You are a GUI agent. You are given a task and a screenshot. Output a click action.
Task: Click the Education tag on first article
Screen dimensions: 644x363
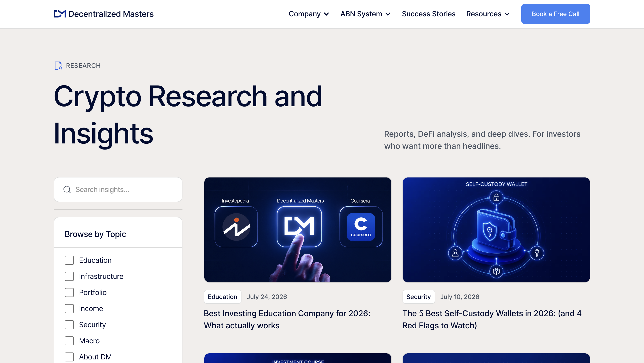pyautogui.click(x=222, y=297)
